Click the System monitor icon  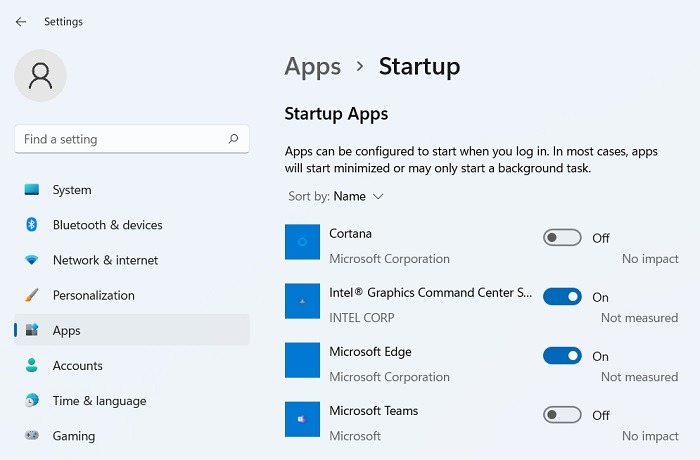[32, 189]
